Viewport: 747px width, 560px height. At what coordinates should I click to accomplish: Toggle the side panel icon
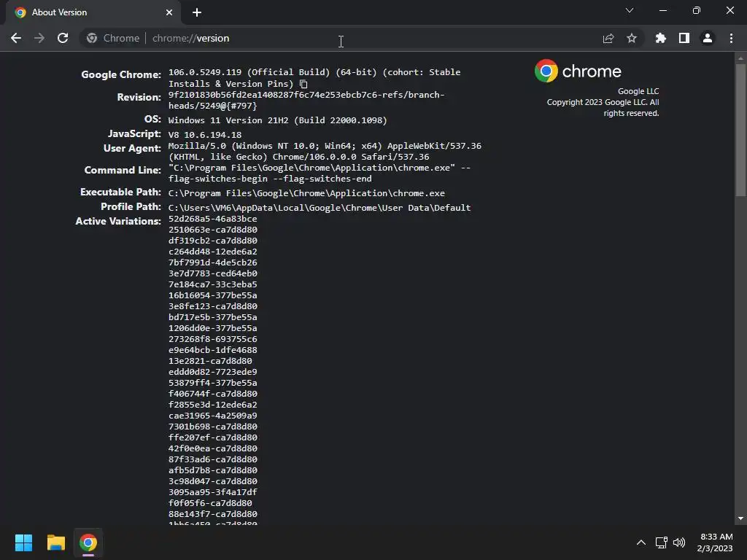tap(684, 38)
